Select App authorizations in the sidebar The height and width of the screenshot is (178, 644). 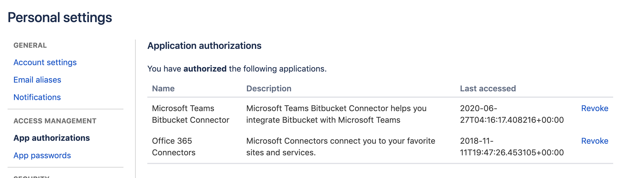(52, 138)
